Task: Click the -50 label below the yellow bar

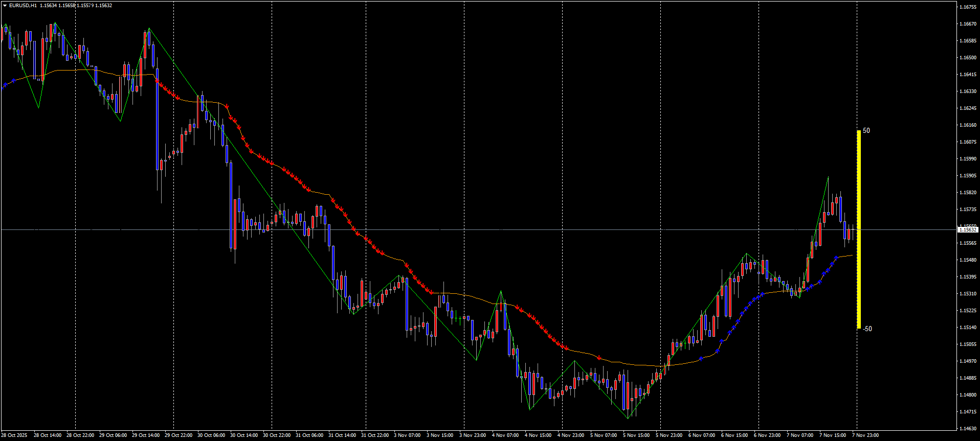Action: click(x=867, y=329)
